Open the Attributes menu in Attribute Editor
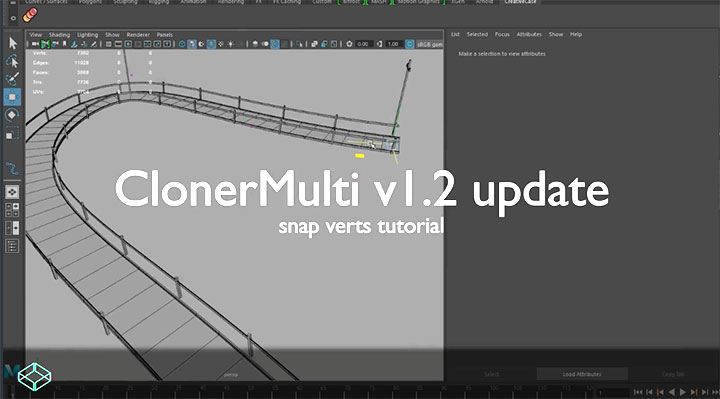Viewport: 720px width, 399px height. click(x=529, y=34)
